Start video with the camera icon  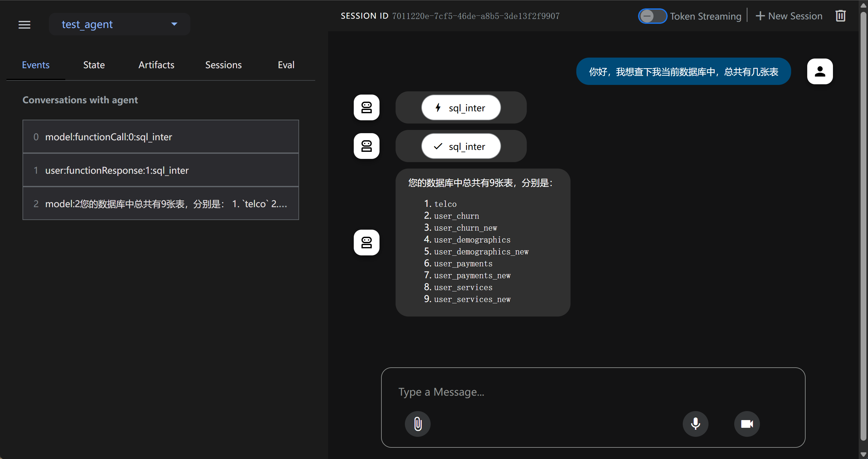747,424
